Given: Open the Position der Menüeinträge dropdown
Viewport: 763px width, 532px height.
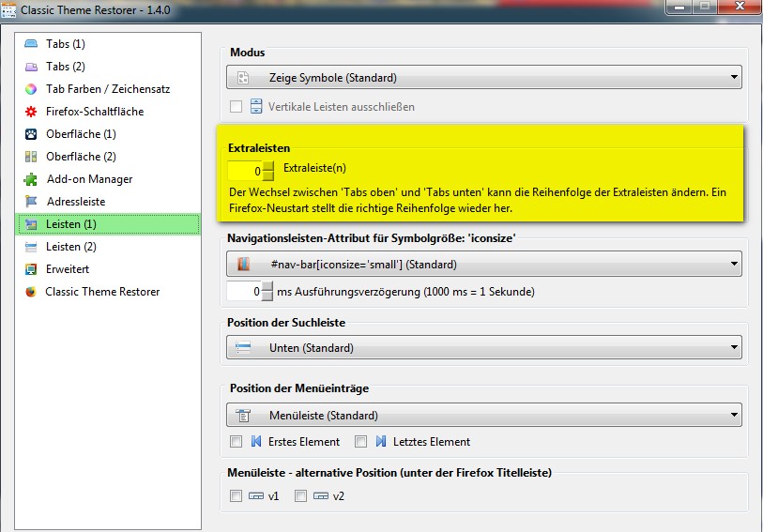Looking at the screenshot, I should click(483, 416).
